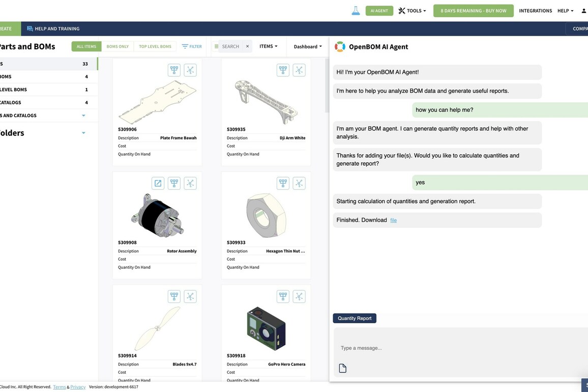
Task: Click part number 5309918
Action: coord(236,355)
